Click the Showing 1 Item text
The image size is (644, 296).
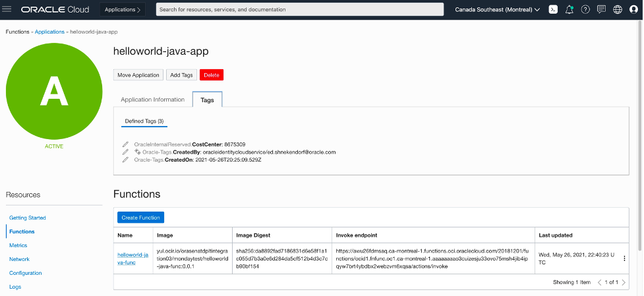pos(571,282)
